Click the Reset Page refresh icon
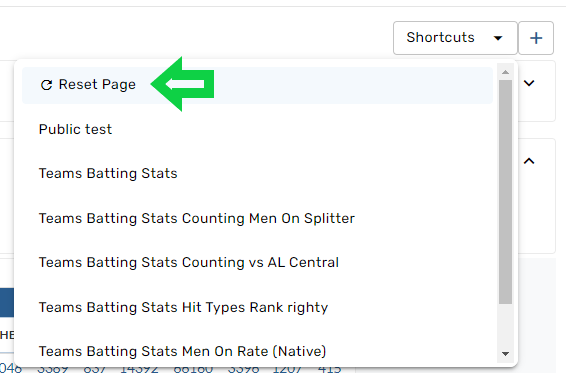Image resolution: width=566 pixels, height=373 pixels. coord(46,85)
